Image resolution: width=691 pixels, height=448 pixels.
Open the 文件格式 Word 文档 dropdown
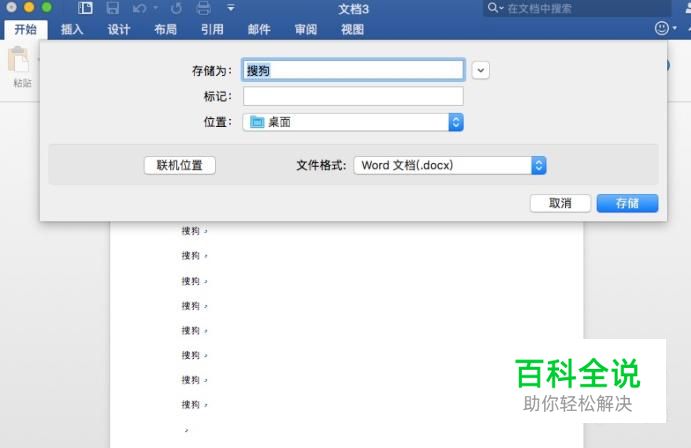(x=450, y=165)
